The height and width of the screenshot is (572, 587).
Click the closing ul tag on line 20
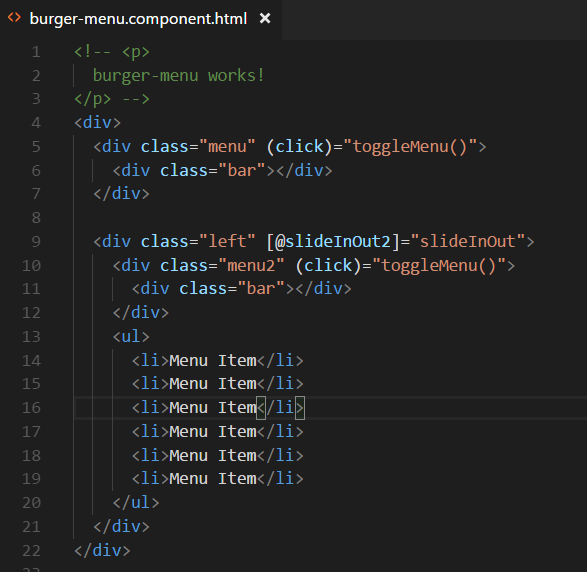136,503
